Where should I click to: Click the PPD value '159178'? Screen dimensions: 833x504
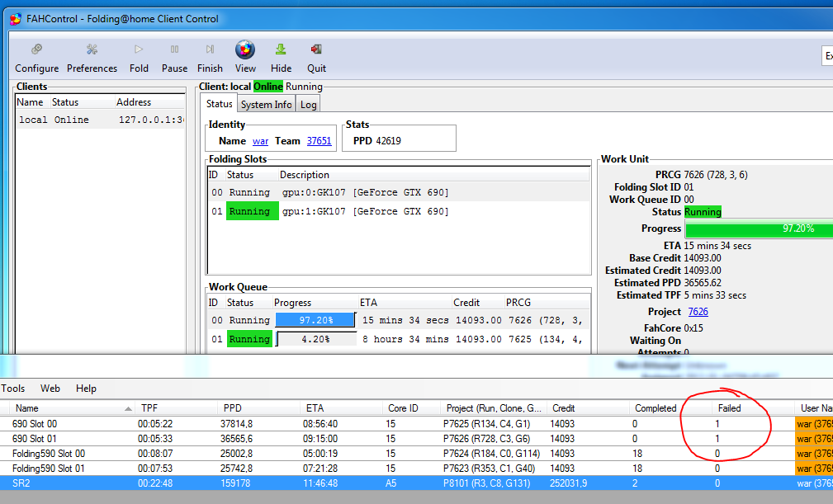coord(235,483)
